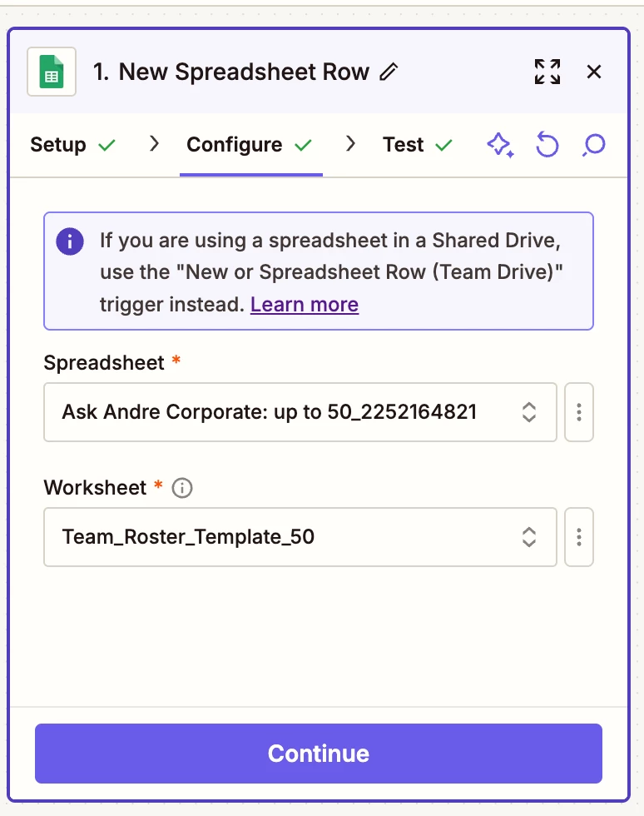The image size is (644, 816).
Task: Open the Spreadsheet dropdown selector
Action: tap(300, 412)
